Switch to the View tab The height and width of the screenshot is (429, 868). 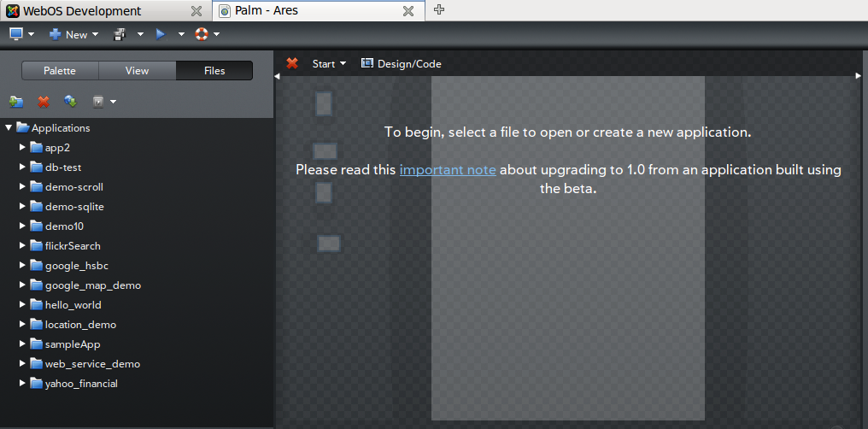137,71
